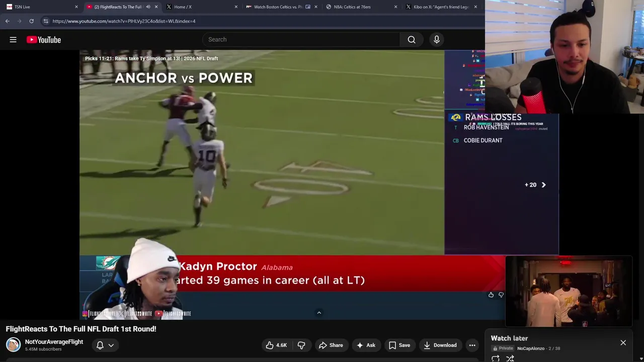
Task: Click the 'COBIE DURANT' row in Rams Losses
Action: point(483,140)
